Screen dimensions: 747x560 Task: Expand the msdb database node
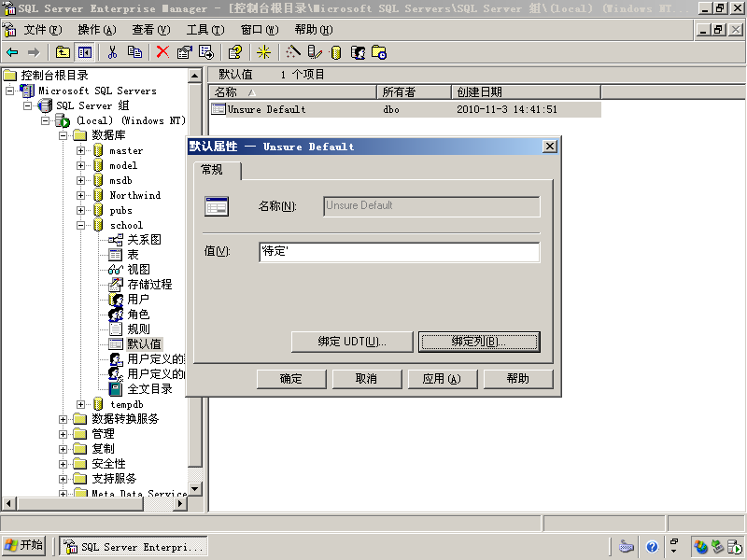point(80,181)
